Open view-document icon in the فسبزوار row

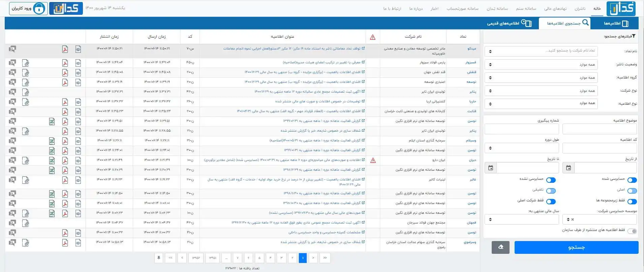(x=78, y=63)
